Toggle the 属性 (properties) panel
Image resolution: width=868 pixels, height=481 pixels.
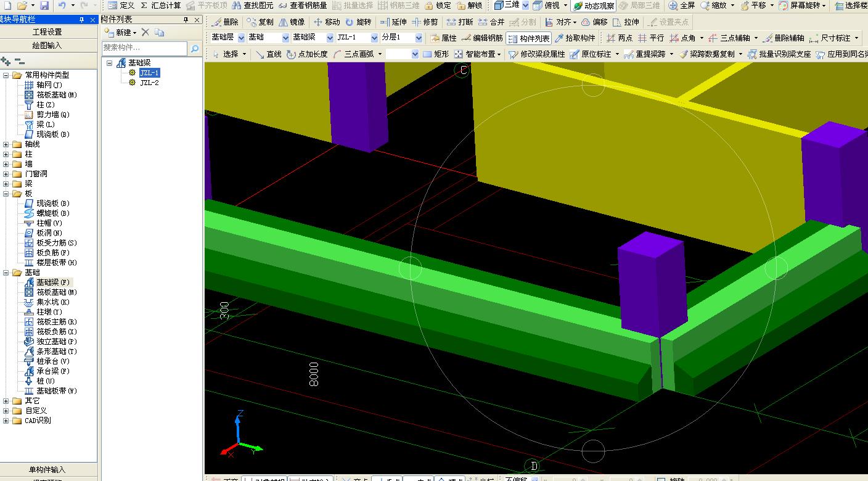point(443,38)
